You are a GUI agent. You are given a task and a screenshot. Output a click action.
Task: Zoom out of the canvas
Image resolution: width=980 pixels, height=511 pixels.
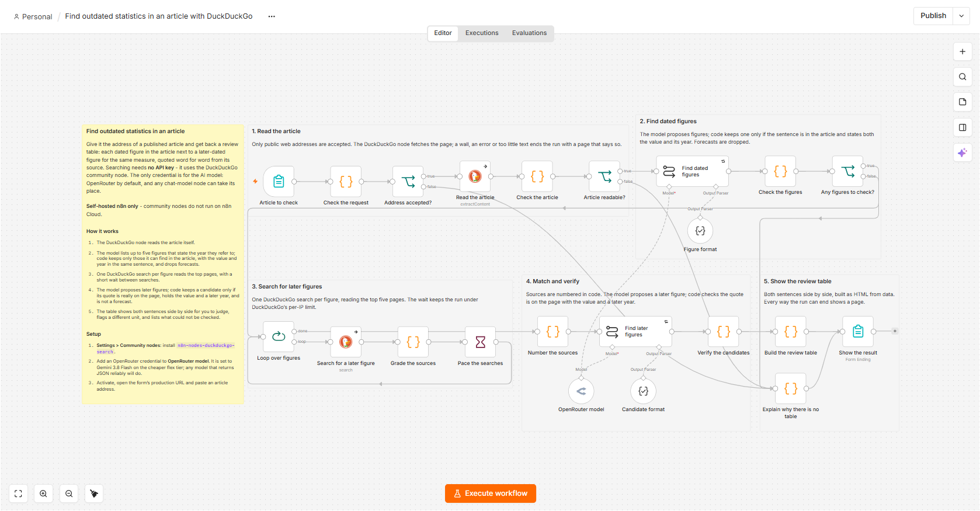[69, 493]
